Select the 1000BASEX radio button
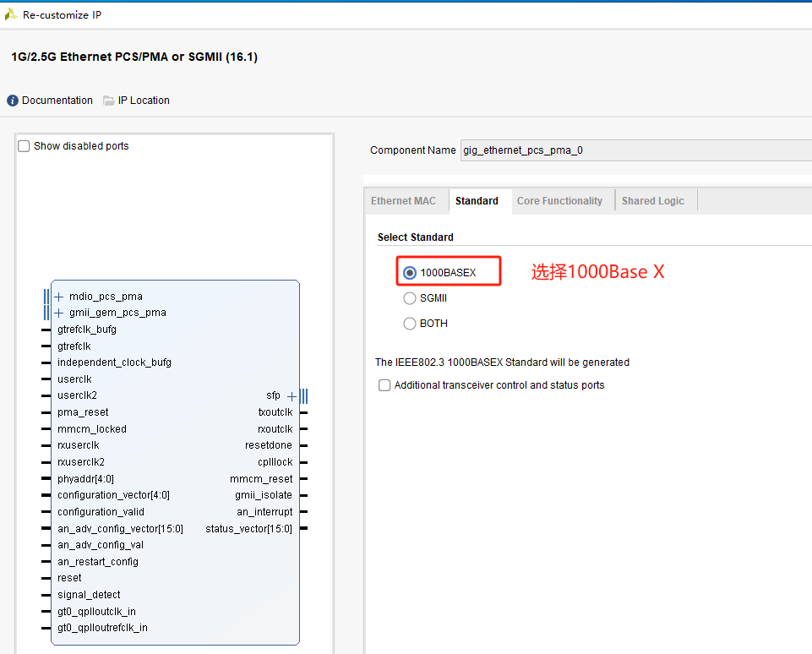The image size is (812, 654). pyautogui.click(x=410, y=273)
